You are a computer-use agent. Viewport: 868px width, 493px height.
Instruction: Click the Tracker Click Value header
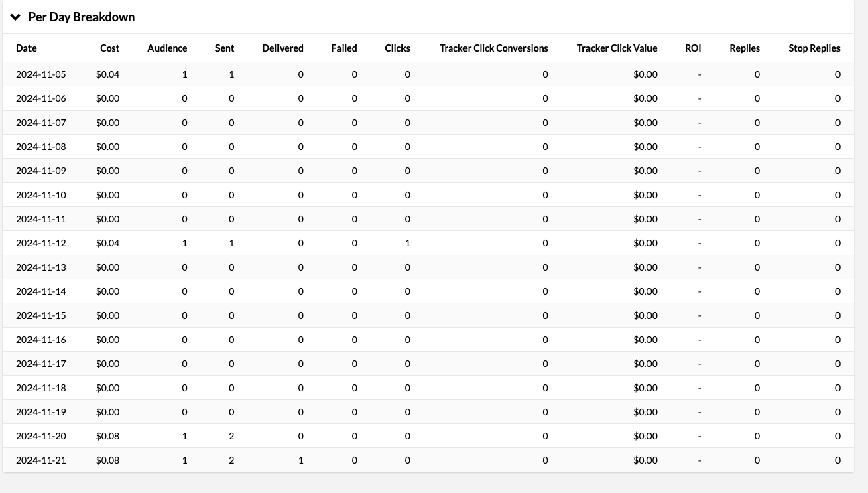[617, 48]
